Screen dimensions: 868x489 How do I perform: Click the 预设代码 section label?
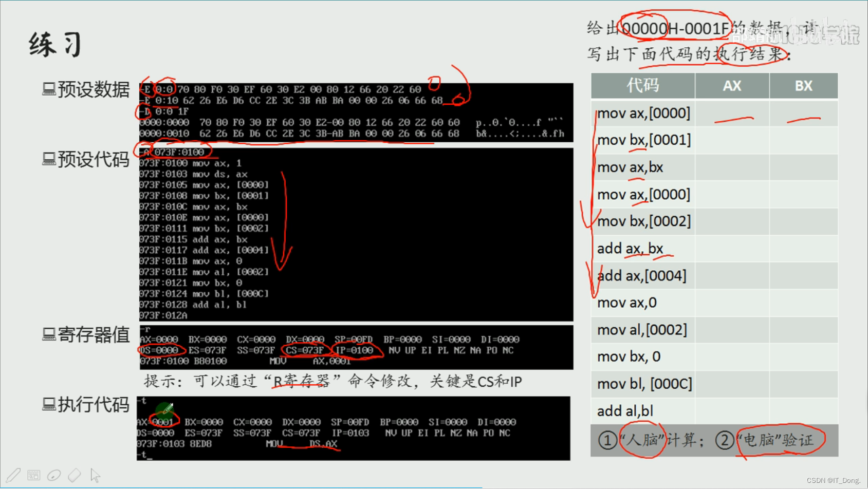pyautogui.click(x=93, y=160)
